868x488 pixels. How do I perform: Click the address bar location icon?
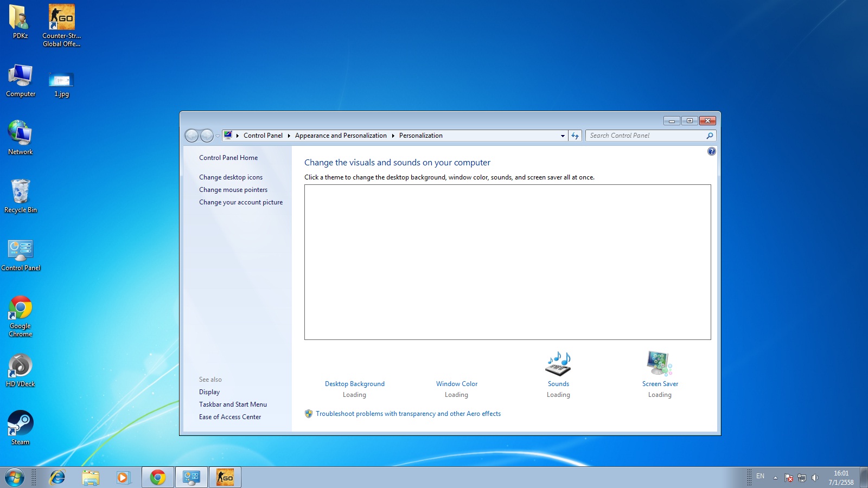tap(228, 136)
